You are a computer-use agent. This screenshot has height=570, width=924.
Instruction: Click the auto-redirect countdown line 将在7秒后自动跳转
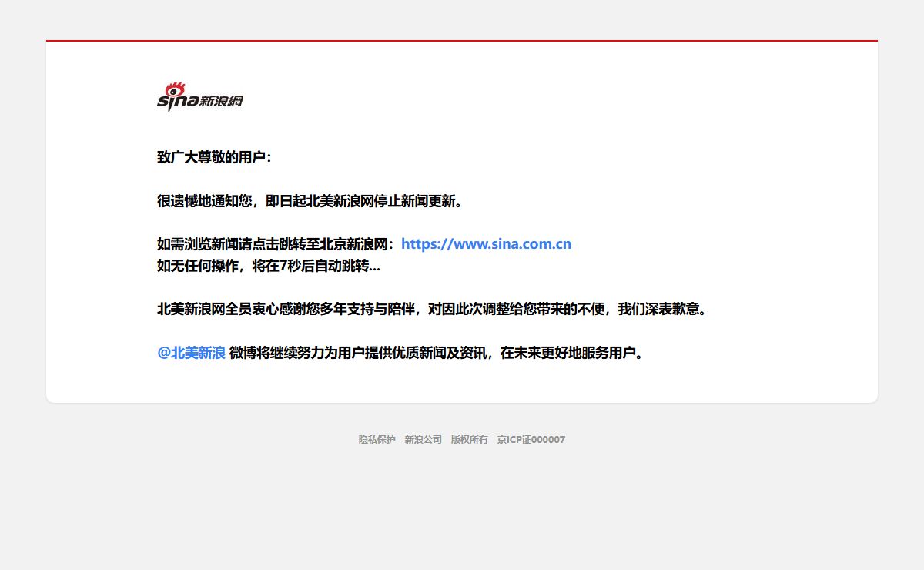(x=269, y=266)
